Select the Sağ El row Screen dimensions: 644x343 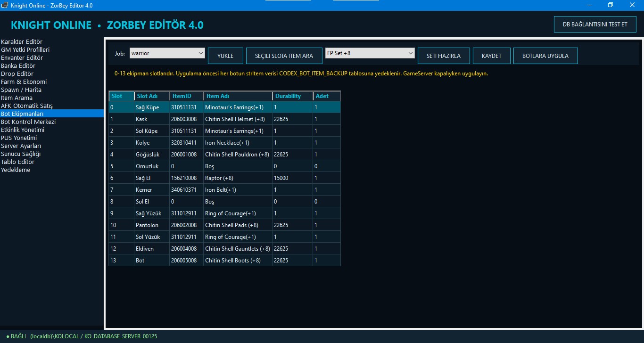[225, 178]
